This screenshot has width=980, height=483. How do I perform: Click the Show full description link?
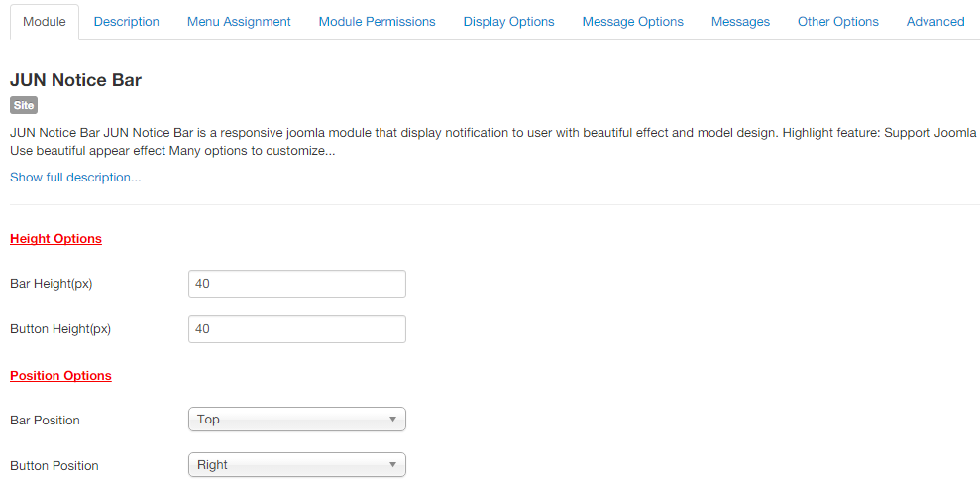pos(75,178)
